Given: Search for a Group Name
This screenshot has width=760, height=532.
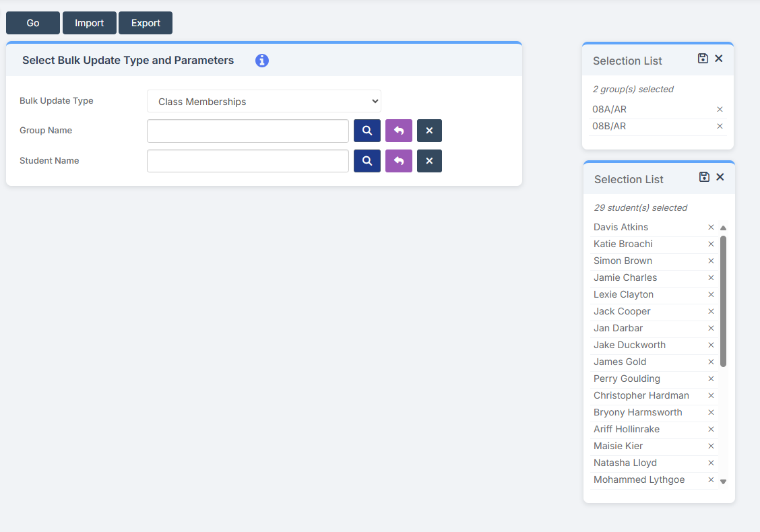Looking at the screenshot, I should (x=367, y=131).
